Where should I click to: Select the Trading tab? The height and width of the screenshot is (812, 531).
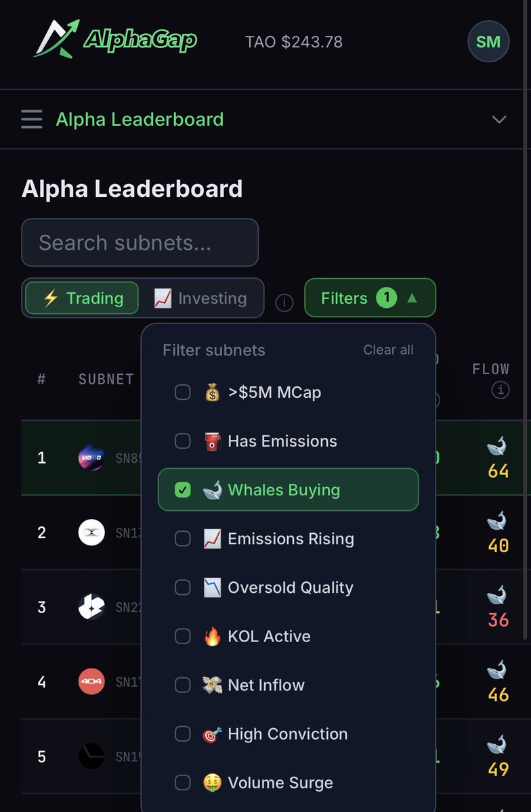[82, 298]
